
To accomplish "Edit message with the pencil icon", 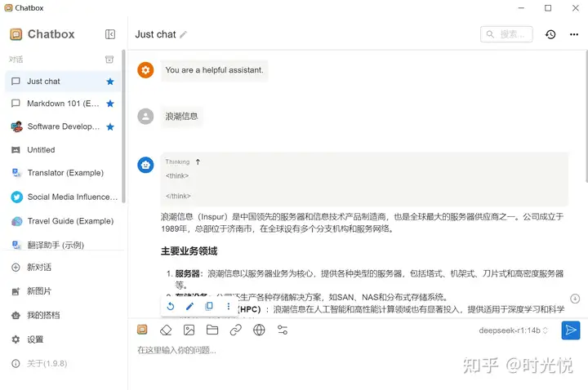I will [x=189, y=307].
